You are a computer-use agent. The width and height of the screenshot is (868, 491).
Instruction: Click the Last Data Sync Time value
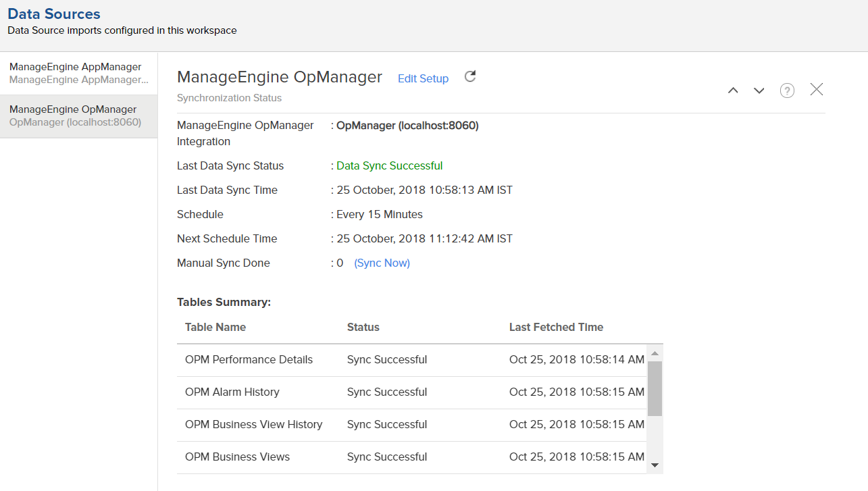[x=424, y=190]
